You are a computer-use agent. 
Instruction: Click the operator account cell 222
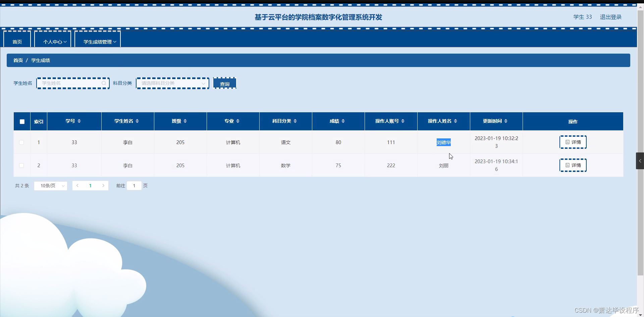point(391,166)
